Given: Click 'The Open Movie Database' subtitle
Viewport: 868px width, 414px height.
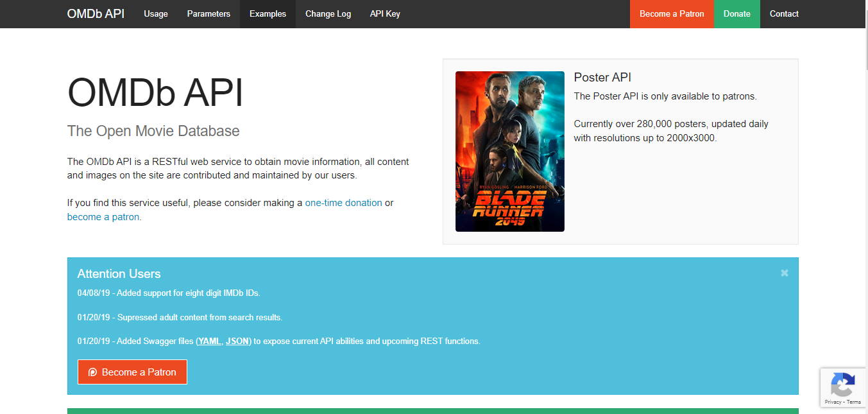Looking at the screenshot, I should (153, 131).
